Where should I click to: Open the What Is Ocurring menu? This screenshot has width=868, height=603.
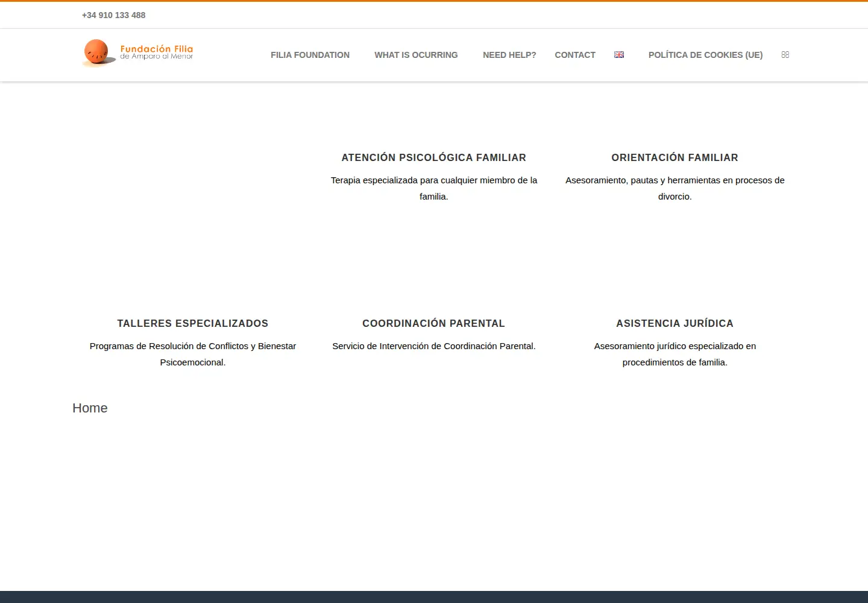pos(416,55)
